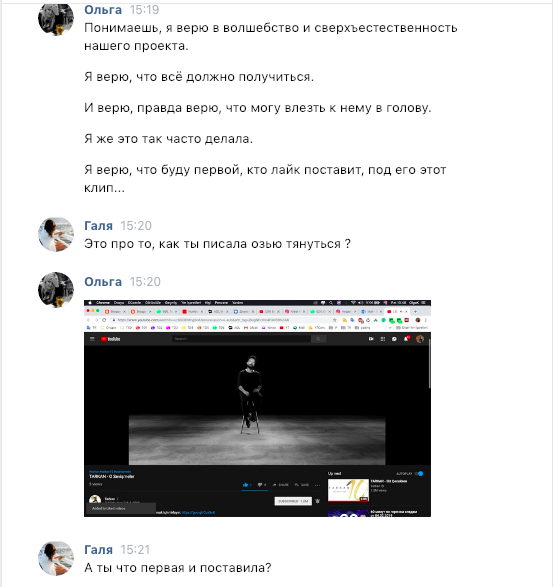This screenshot has height=587, width=553.
Task: Open the three-dot more actions under the video
Action: (317, 485)
